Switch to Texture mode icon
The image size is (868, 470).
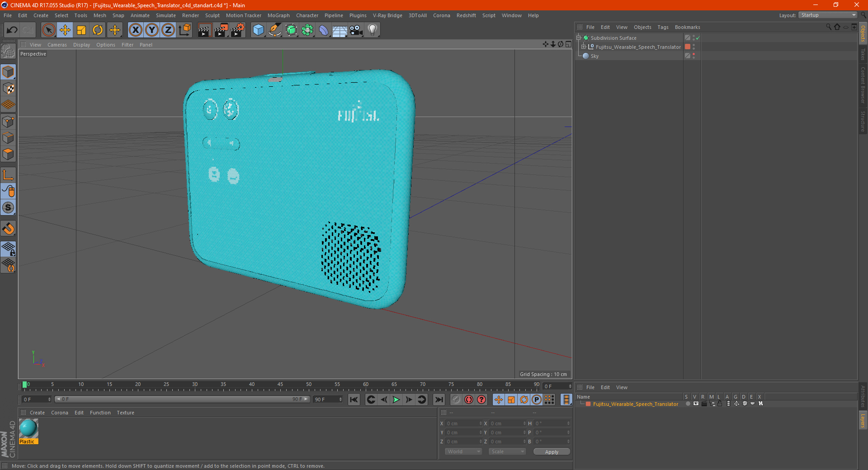8,89
